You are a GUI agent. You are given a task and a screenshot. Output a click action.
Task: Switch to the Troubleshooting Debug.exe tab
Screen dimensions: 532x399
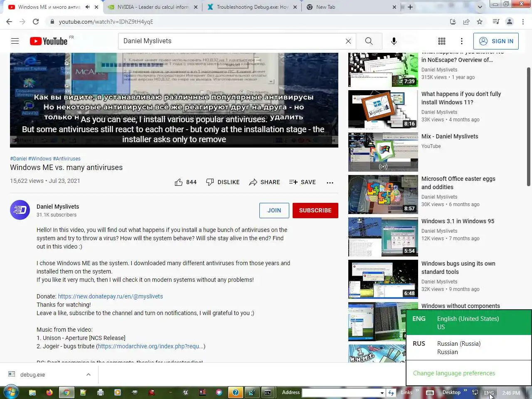tap(252, 7)
